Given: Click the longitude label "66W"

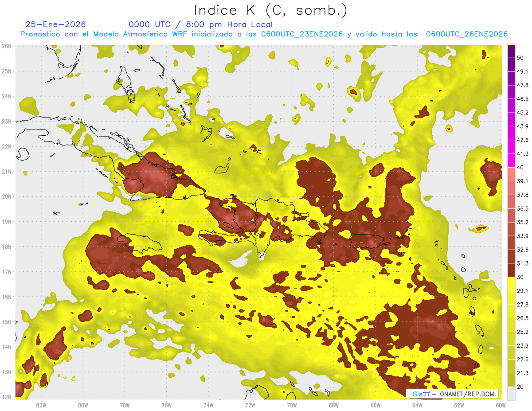Looking at the screenshot, I should [375, 405].
